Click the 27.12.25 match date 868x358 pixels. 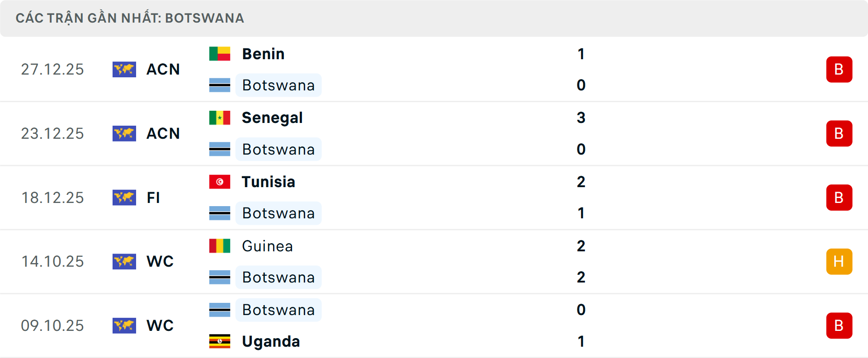point(52,69)
